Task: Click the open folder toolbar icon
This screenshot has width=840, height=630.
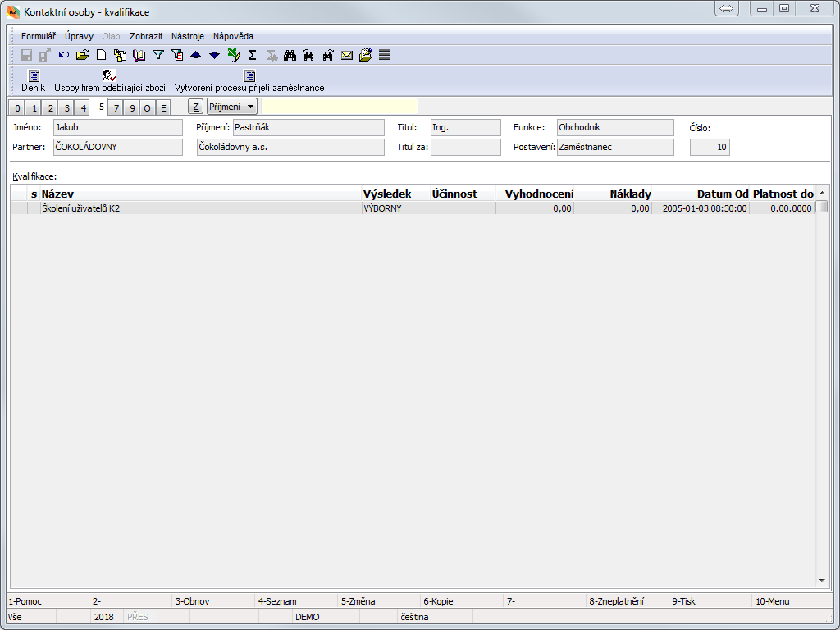Action: (82, 55)
